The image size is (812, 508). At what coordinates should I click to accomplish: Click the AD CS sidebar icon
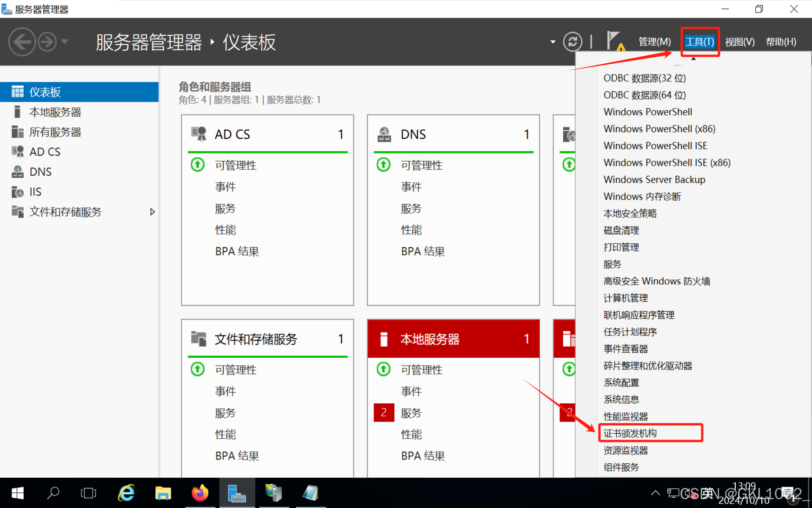click(x=18, y=152)
